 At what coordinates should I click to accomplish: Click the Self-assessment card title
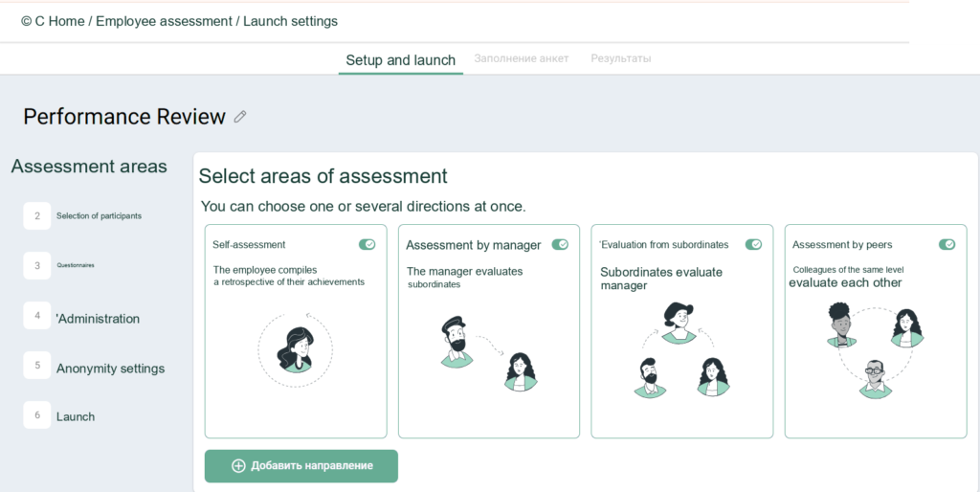point(249,245)
